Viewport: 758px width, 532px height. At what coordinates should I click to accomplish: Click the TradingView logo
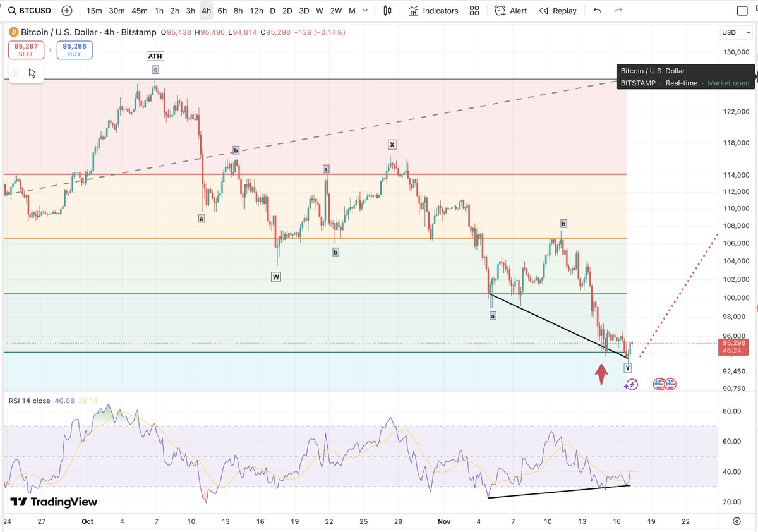[54, 502]
